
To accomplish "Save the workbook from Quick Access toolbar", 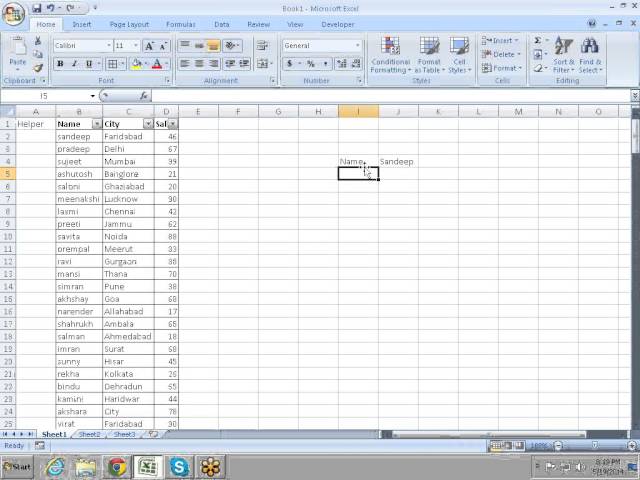I will 37,8.
